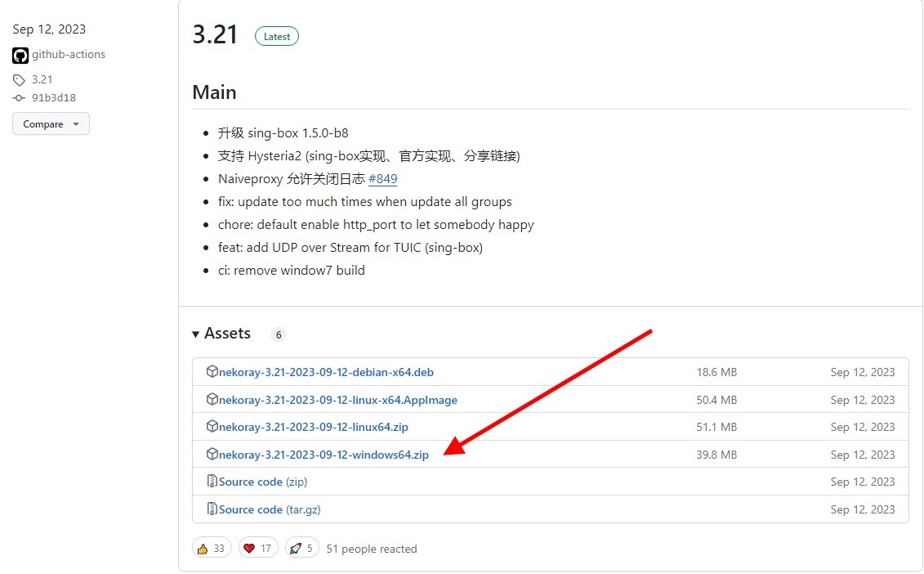Open the github-actions author link
Viewport: 924px width, 574px height.
69,54
